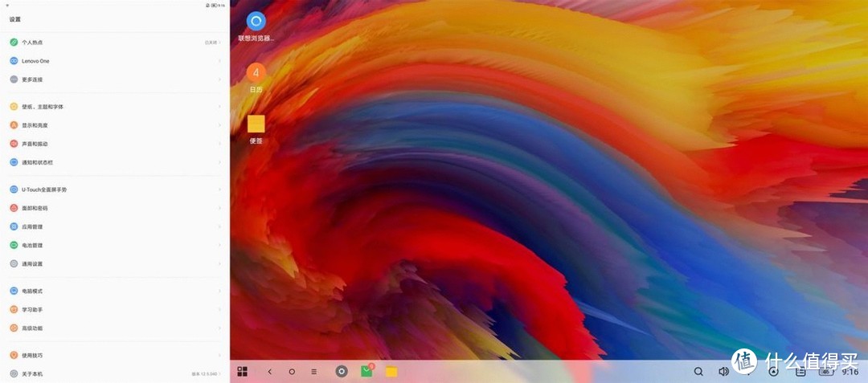The height and width of the screenshot is (383, 868).
Task: Expand the 个人热点 row chevron
Action: (220, 42)
